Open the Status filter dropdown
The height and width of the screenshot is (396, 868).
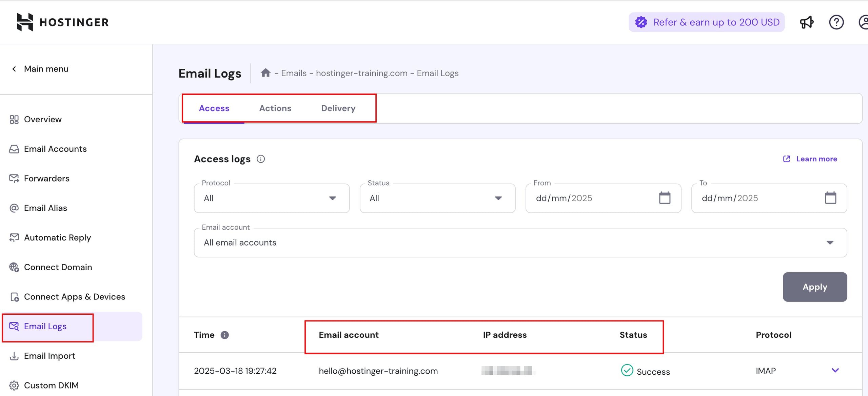tap(437, 198)
